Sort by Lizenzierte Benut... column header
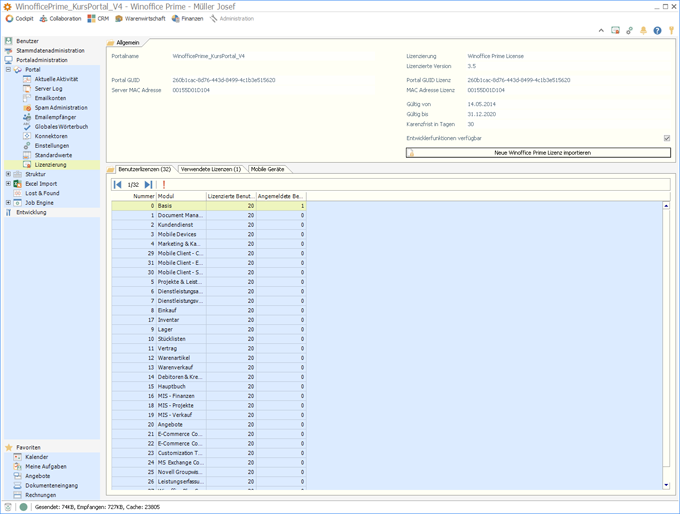This screenshot has height=514, width=680. point(231,196)
